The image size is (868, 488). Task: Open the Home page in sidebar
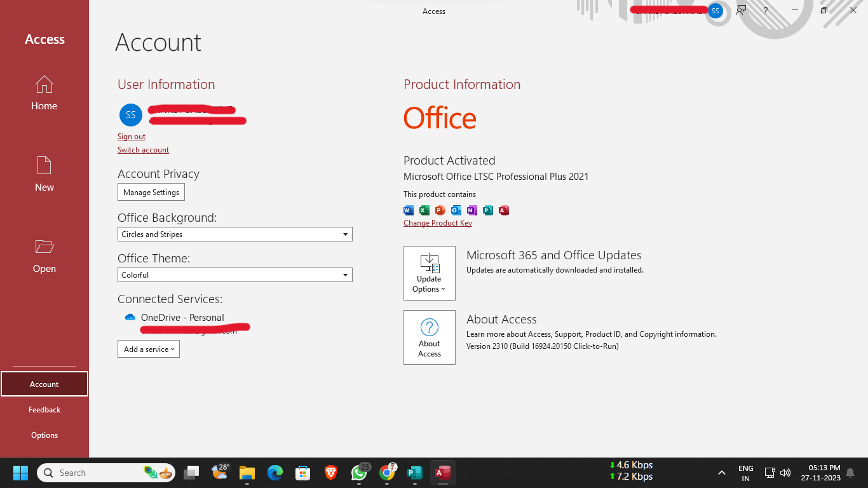point(44,93)
